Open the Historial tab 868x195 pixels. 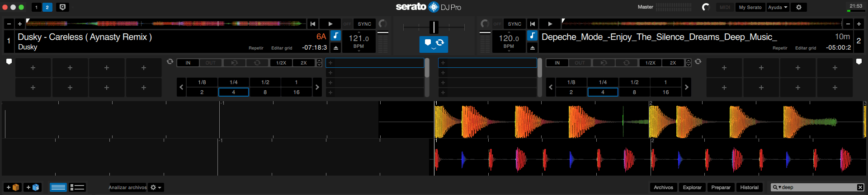(x=749, y=187)
